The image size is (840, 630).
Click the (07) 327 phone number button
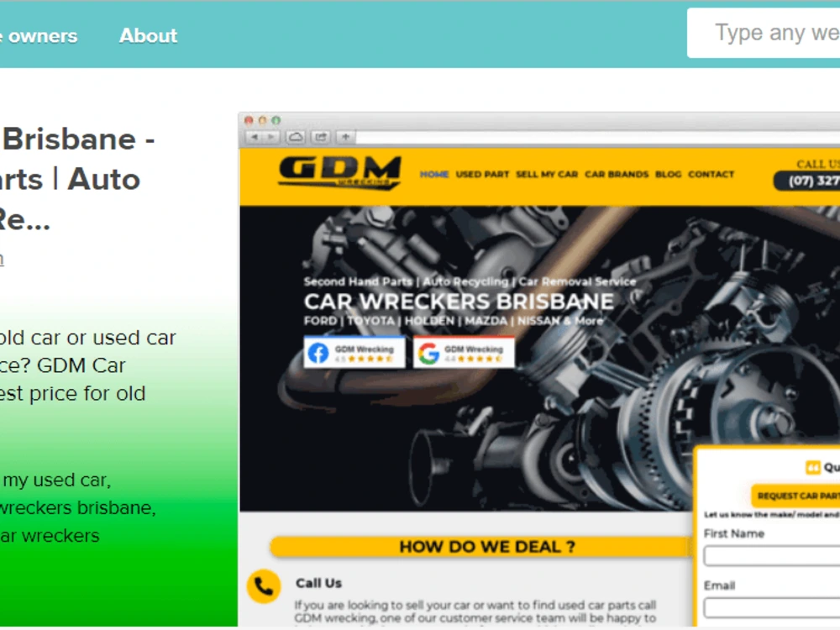coord(807,181)
